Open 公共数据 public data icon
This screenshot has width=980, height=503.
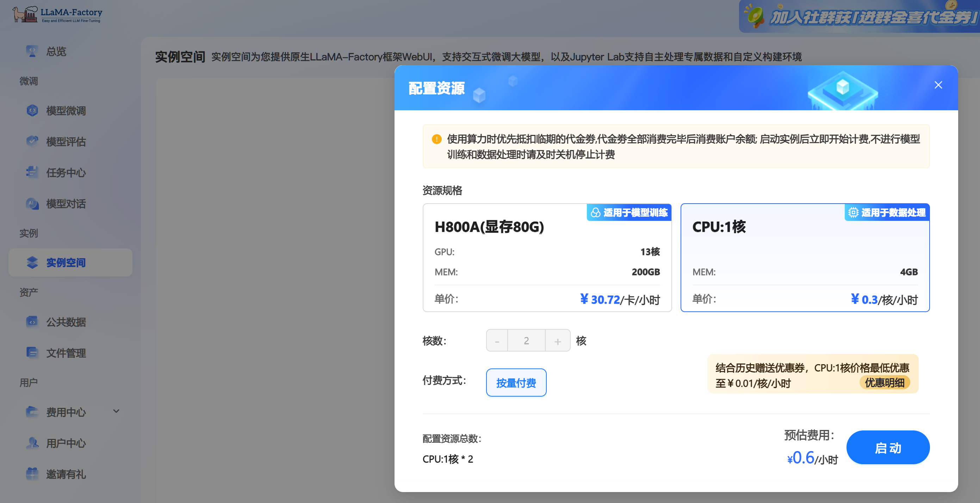32,322
